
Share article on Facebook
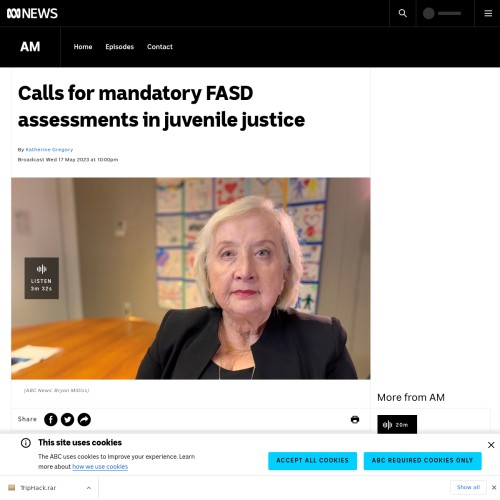(x=51, y=419)
